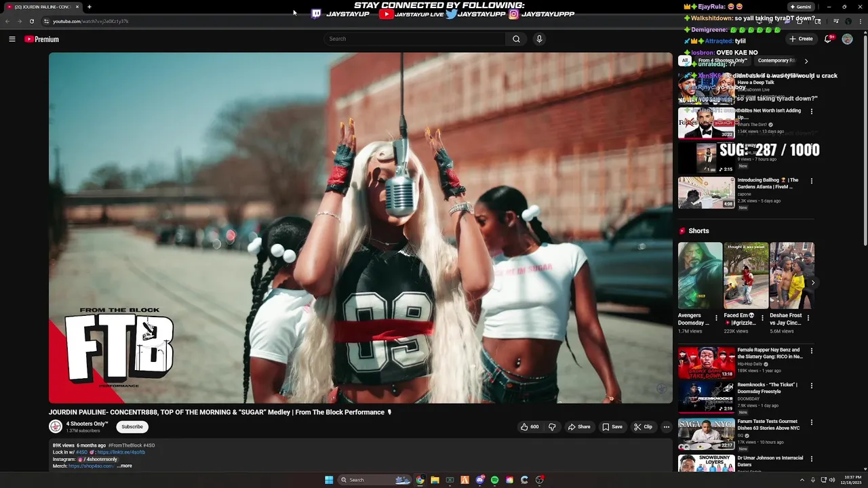Toggle the system volume tray icon

pos(832,480)
